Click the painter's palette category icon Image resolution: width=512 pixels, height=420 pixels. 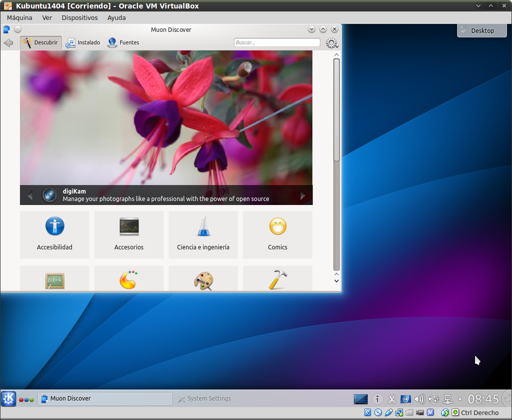coord(203,280)
